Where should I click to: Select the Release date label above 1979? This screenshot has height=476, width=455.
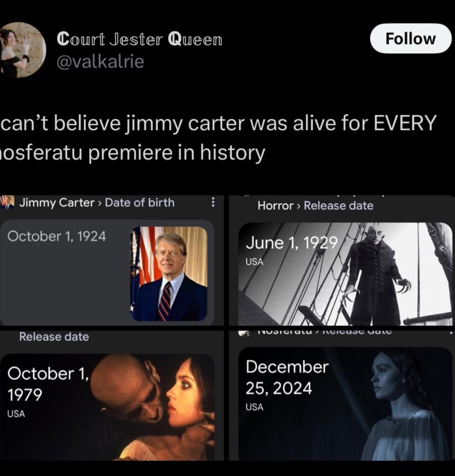tap(54, 337)
